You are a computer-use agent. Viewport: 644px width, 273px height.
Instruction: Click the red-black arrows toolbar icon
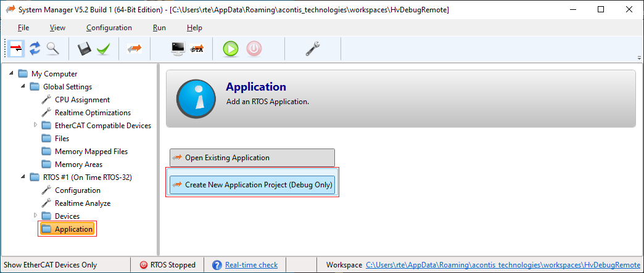pyautogui.click(x=17, y=49)
